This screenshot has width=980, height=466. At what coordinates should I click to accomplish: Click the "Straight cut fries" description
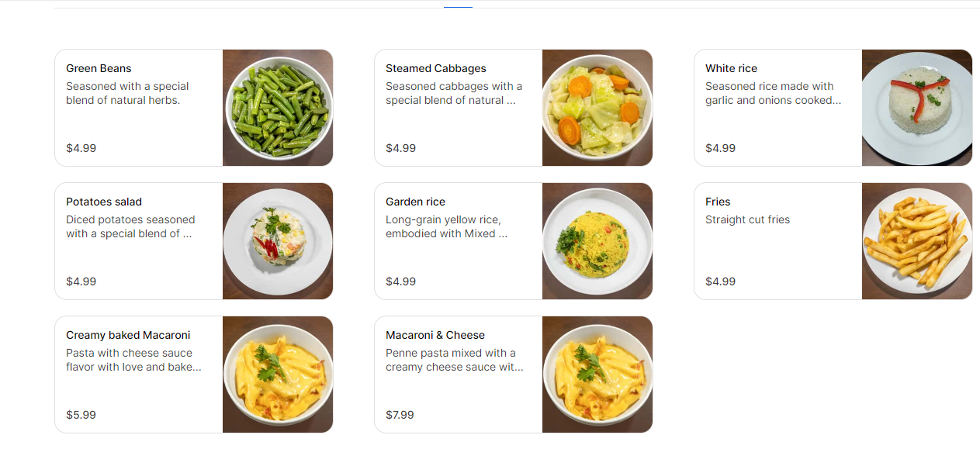[747, 219]
